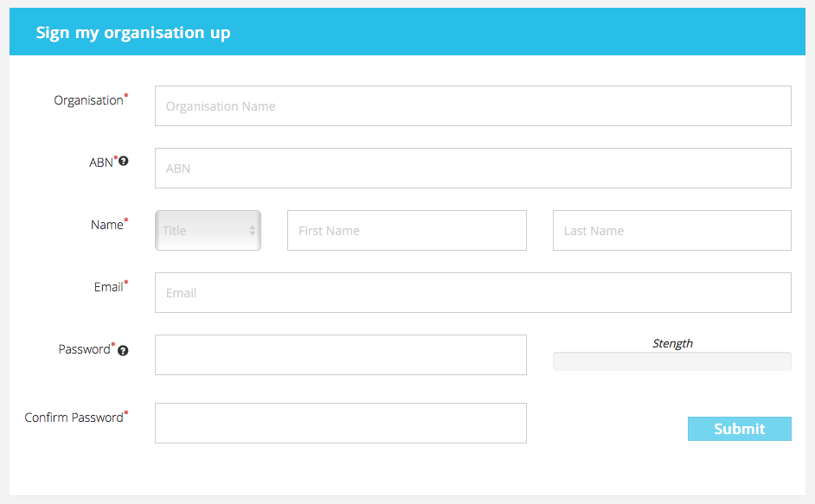Viewport: 815px width, 504px height.
Task: Click the 'Sign my organisation up' header
Action: tap(133, 33)
